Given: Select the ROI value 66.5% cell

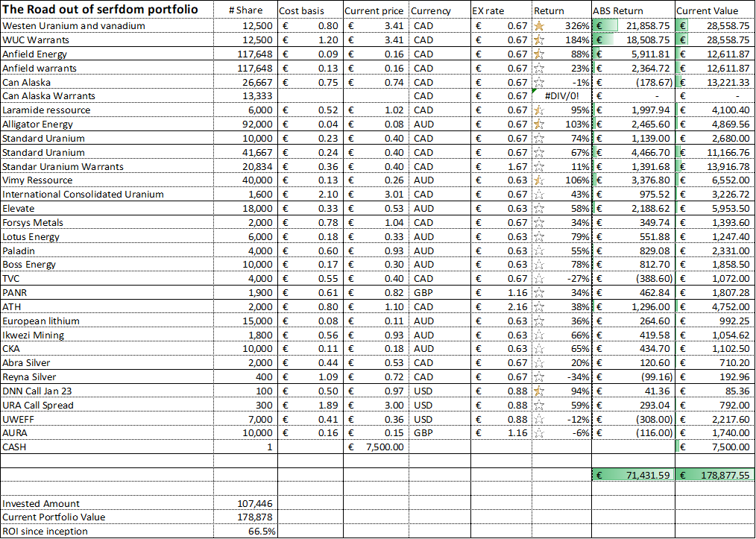Looking at the screenshot, I should click(x=245, y=532).
